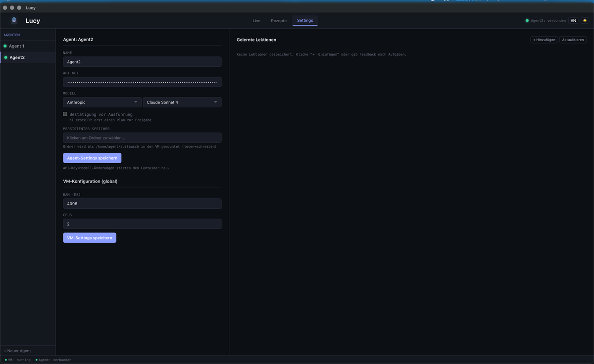Select the Settings tab
The width and height of the screenshot is (594, 364).
pyautogui.click(x=305, y=21)
